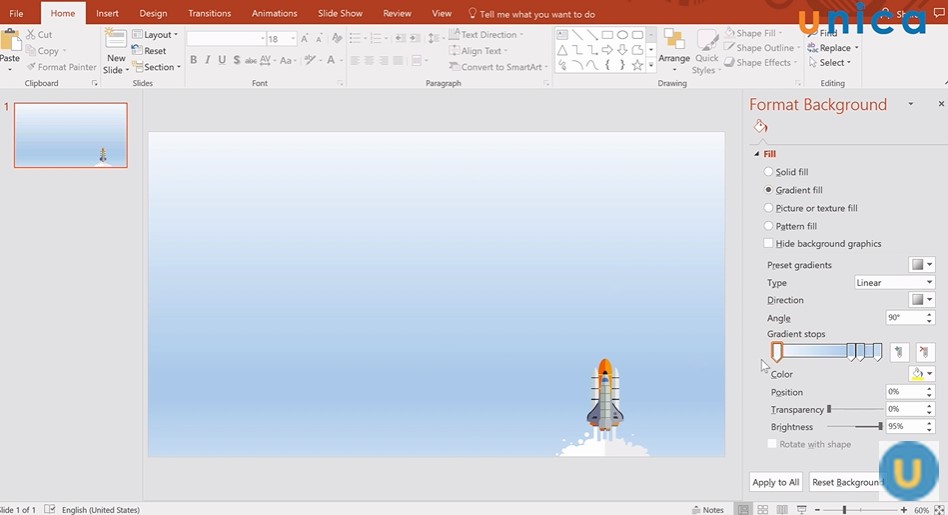Open the Preset gradients dropdown
This screenshot has height=515, width=948.
921,265
